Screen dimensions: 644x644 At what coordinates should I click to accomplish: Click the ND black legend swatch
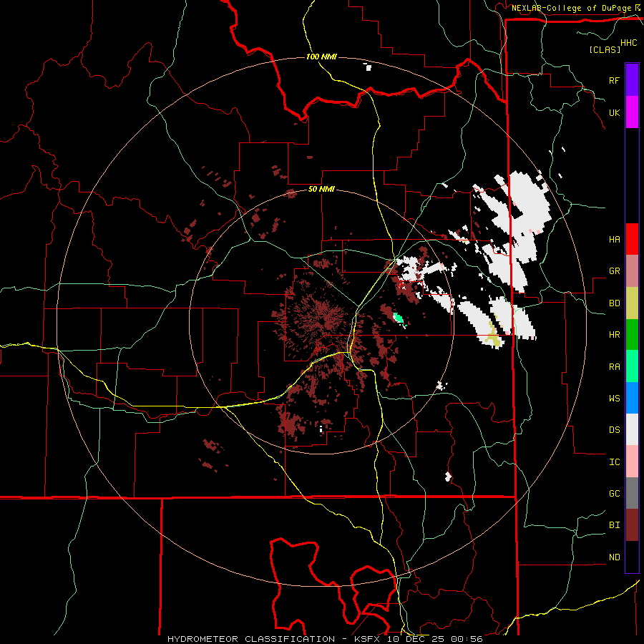click(x=632, y=557)
